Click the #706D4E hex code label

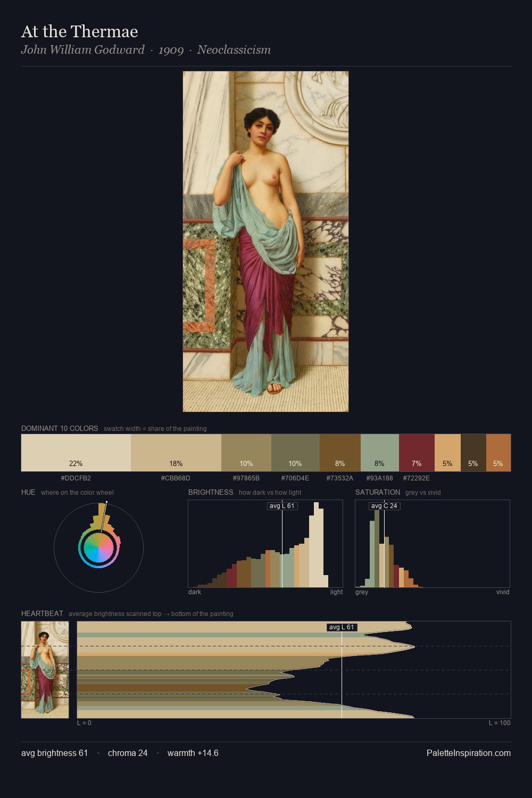coord(295,478)
